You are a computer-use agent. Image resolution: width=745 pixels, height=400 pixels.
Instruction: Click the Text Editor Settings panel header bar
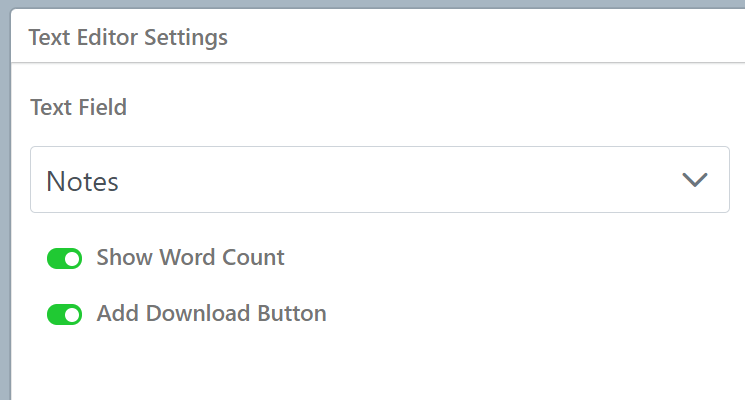tap(400, 38)
